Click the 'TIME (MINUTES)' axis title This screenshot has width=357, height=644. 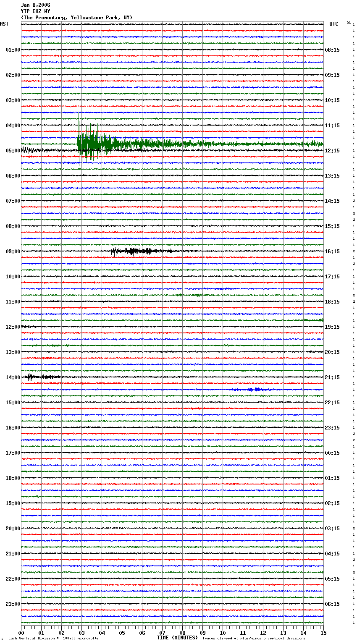pyautogui.click(x=177, y=638)
